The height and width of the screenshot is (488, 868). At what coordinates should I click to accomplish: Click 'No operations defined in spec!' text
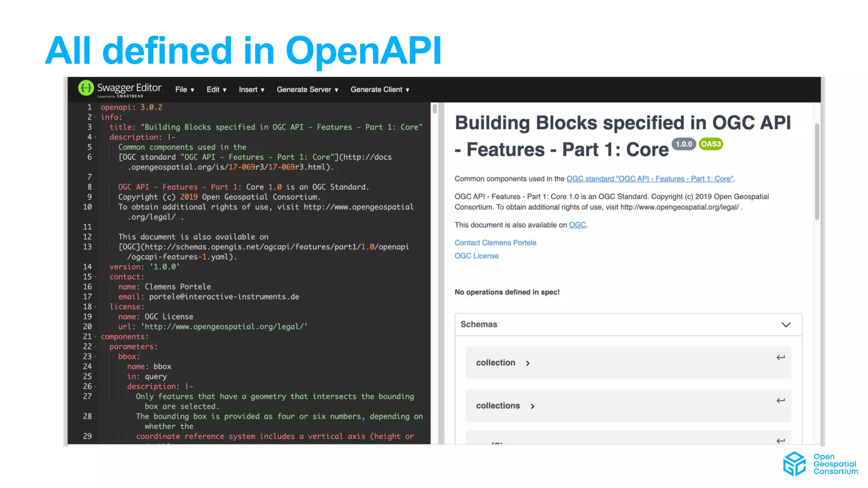[x=507, y=292]
